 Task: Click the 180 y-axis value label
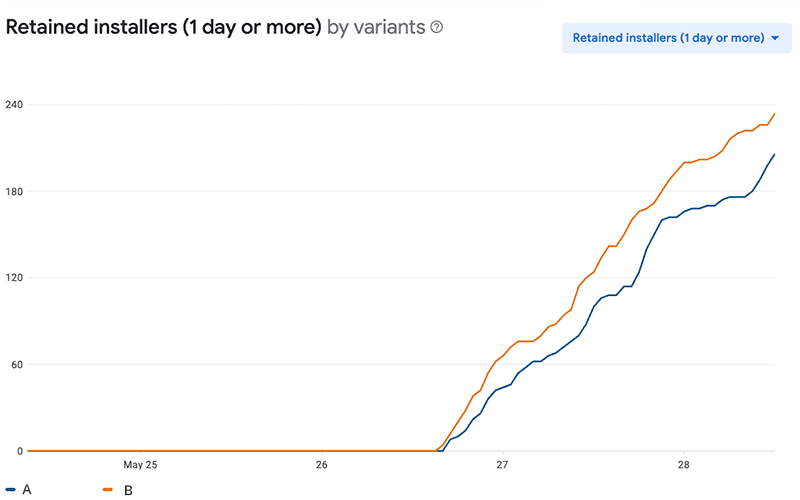coord(14,191)
